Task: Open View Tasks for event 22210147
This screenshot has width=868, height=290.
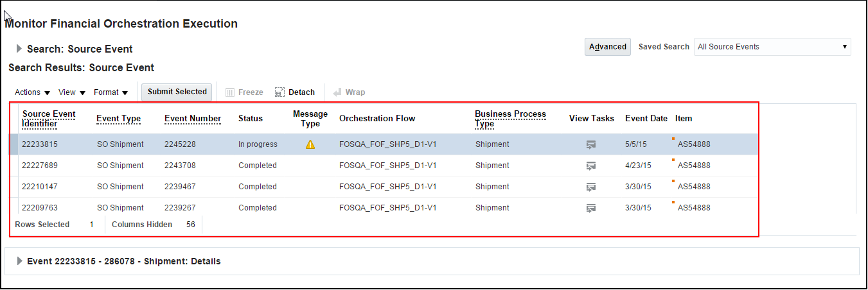Action: [591, 187]
